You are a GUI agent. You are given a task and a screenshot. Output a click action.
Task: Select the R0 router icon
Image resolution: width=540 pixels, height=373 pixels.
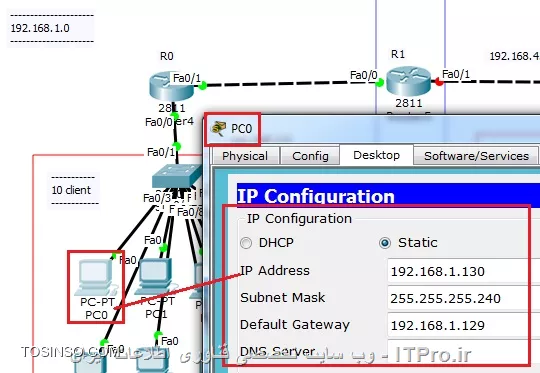[x=172, y=86]
